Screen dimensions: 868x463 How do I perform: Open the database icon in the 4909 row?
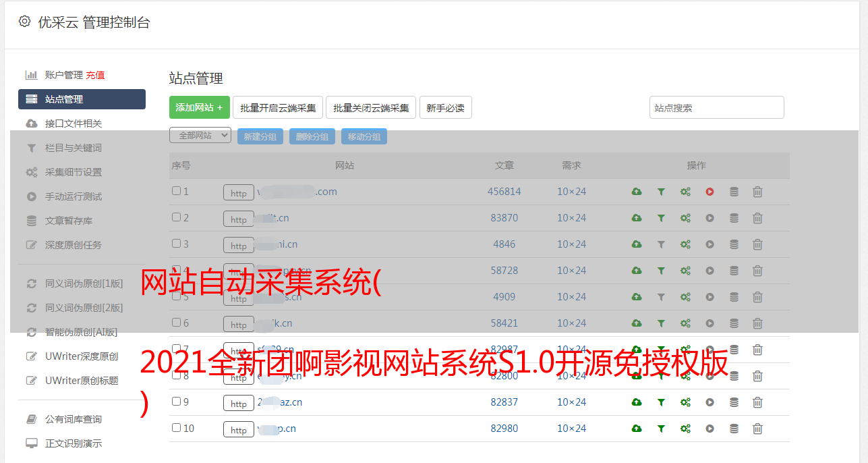pyautogui.click(x=734, y=297)
